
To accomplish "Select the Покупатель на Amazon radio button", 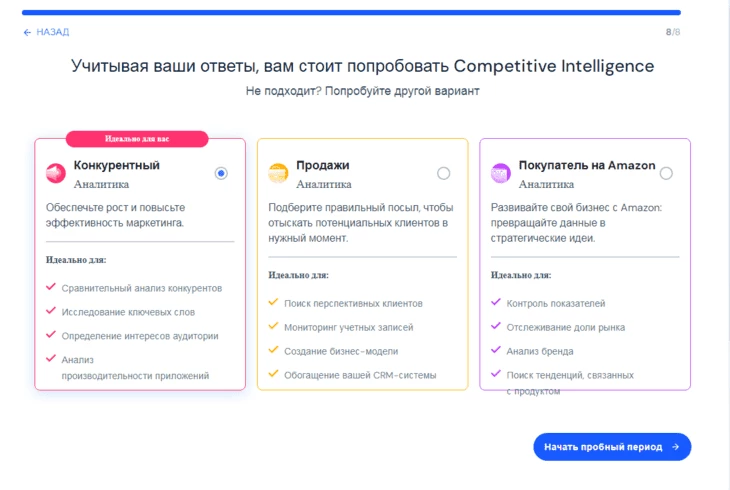I will coord(666,173).
